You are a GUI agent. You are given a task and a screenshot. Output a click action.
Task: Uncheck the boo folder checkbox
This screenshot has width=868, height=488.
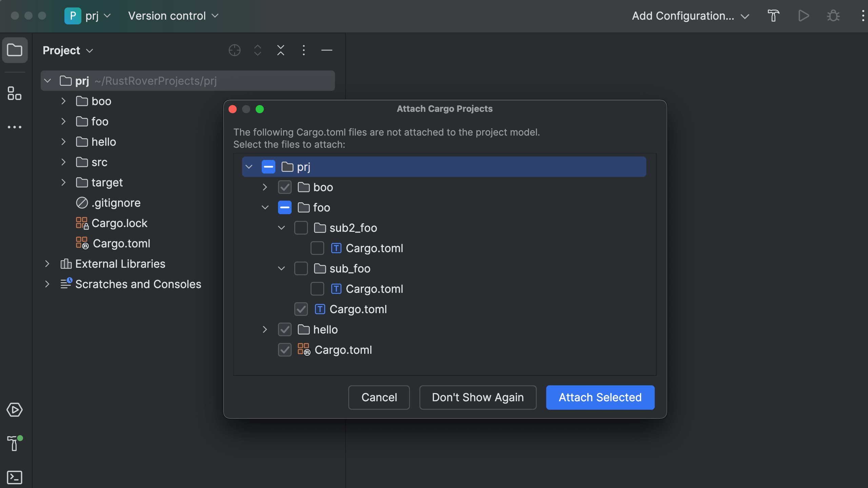tap(284, 187)
